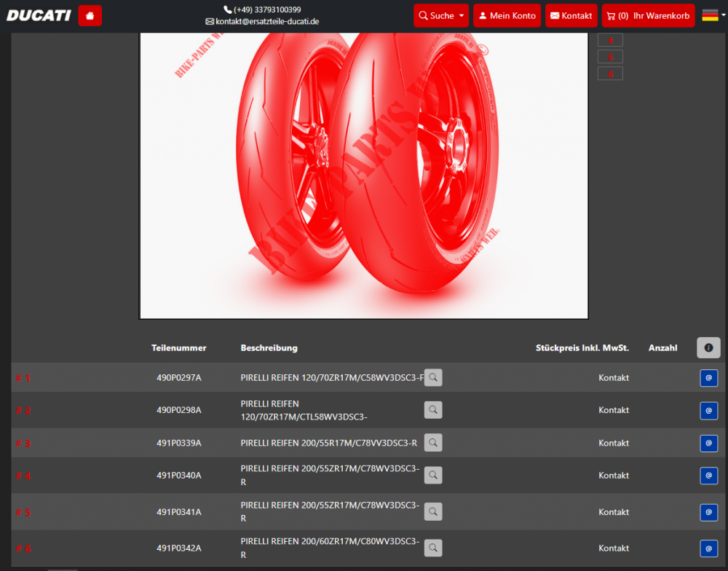
Task: Open magnifier for part 491P0342A
Action: point(433,548)
